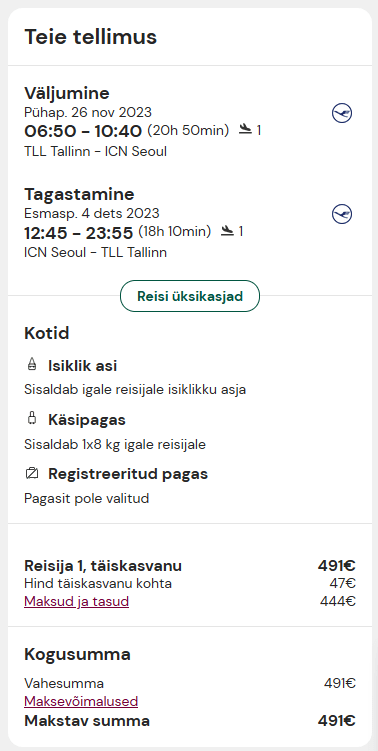Click the 12:45 - 23:55 return time
This screenshot has width=378, height=751.
tap(79, 233)
